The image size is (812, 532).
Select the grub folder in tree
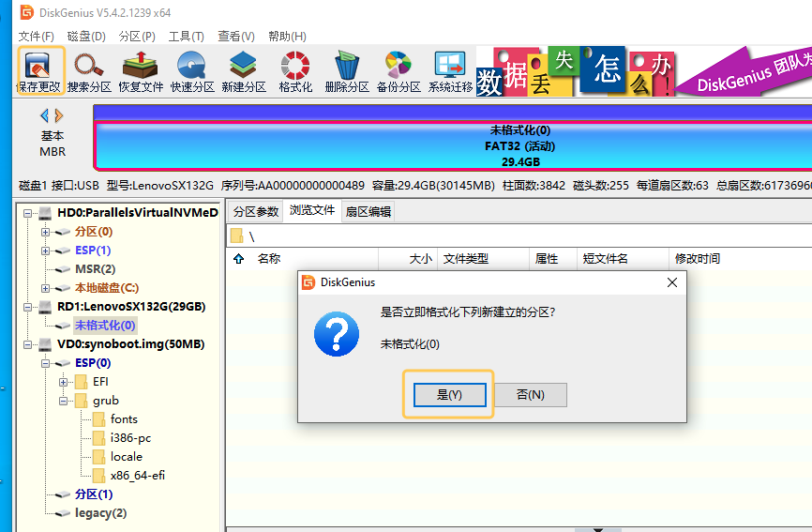point(106,401)
